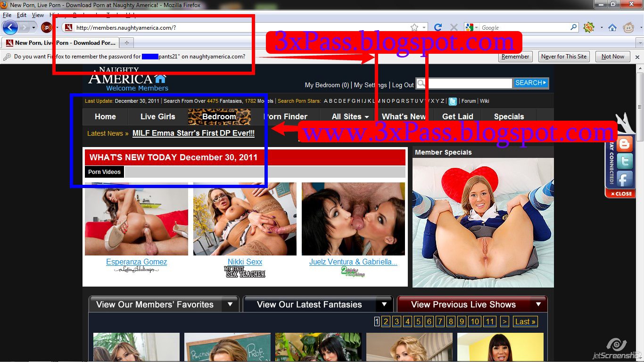The height and width of the screenshot is (362, 644).
Task: Open the File menu
Action: pyautogui.click(x=7, y=15)
